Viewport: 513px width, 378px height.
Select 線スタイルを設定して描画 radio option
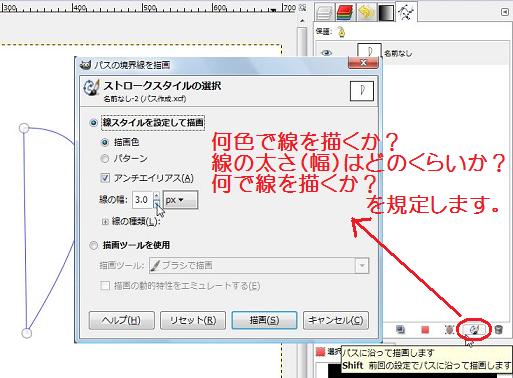(94, 122)
